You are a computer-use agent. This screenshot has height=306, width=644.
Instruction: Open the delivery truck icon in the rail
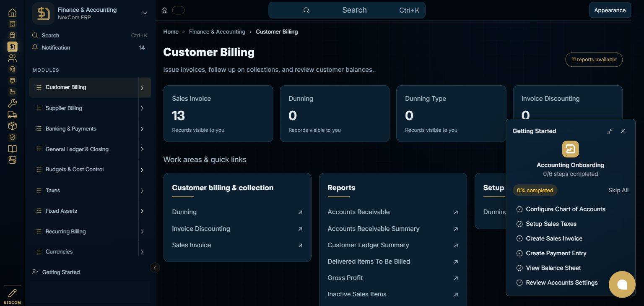(x=12, y=115)
